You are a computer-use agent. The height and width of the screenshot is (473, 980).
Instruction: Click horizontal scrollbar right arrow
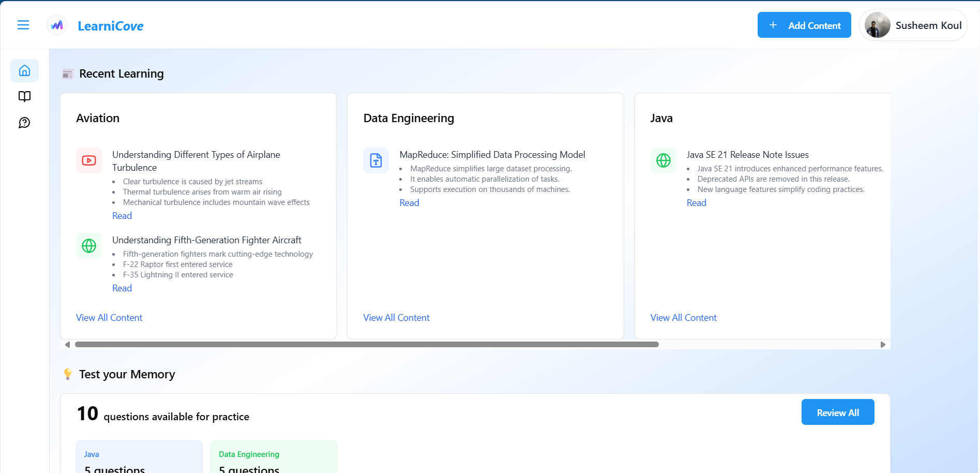(x=883, y=345)
